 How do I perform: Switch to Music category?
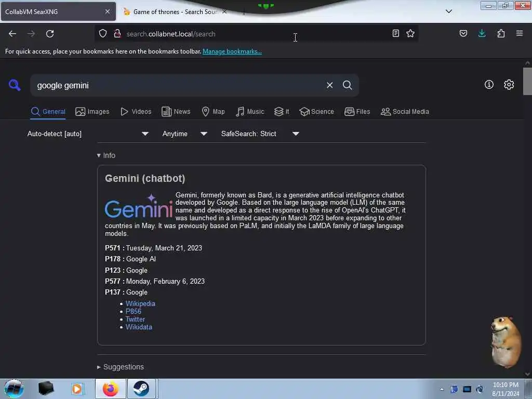click(x=250, y=112)
